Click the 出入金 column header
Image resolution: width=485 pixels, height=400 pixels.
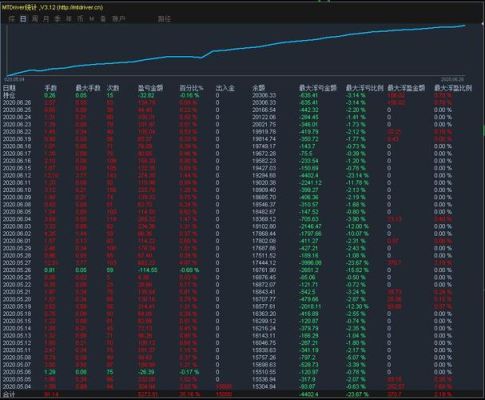(225, 88)
